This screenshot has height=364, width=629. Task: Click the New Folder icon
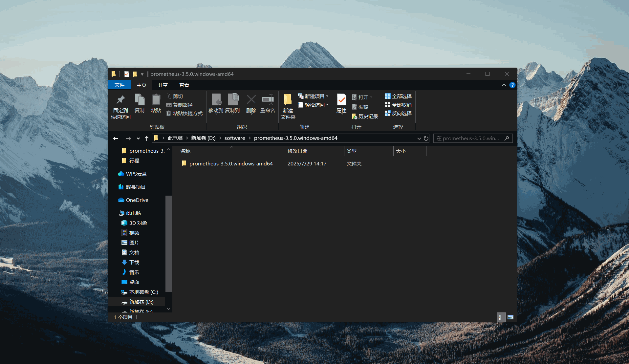(288, 100)
